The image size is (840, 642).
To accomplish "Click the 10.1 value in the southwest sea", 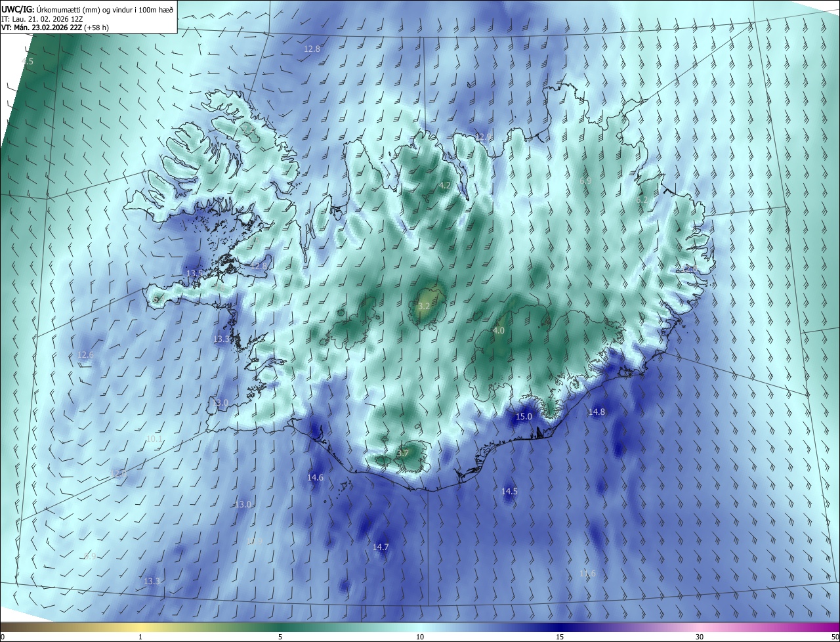I will (154, 439).
